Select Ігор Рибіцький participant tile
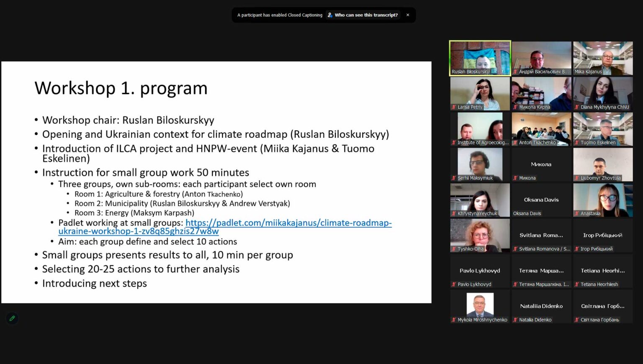This screenshot has height=364, width=643. point(603,236)
